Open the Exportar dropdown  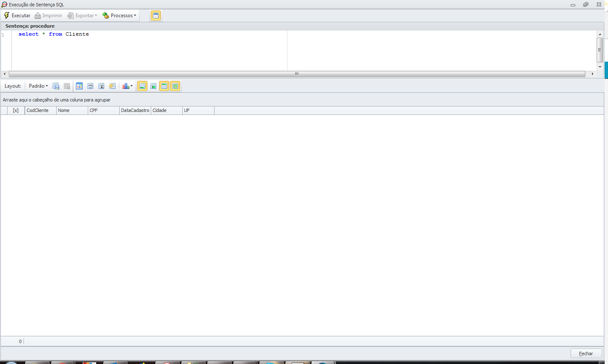coord(82,16)
